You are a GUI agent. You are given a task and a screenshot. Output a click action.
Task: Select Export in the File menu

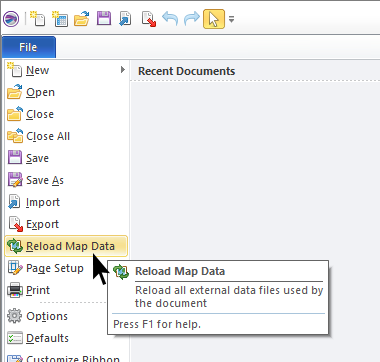click(66, 224)
